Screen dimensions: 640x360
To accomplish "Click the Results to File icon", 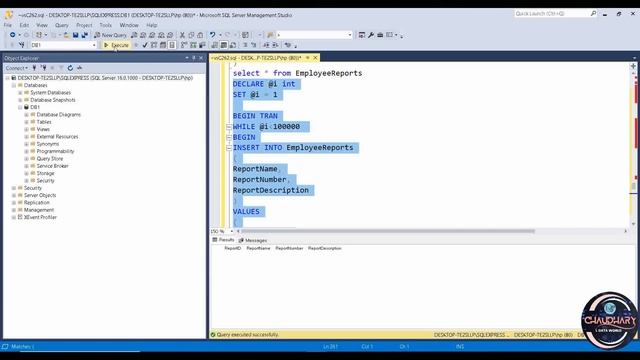I will coord(233,45).
